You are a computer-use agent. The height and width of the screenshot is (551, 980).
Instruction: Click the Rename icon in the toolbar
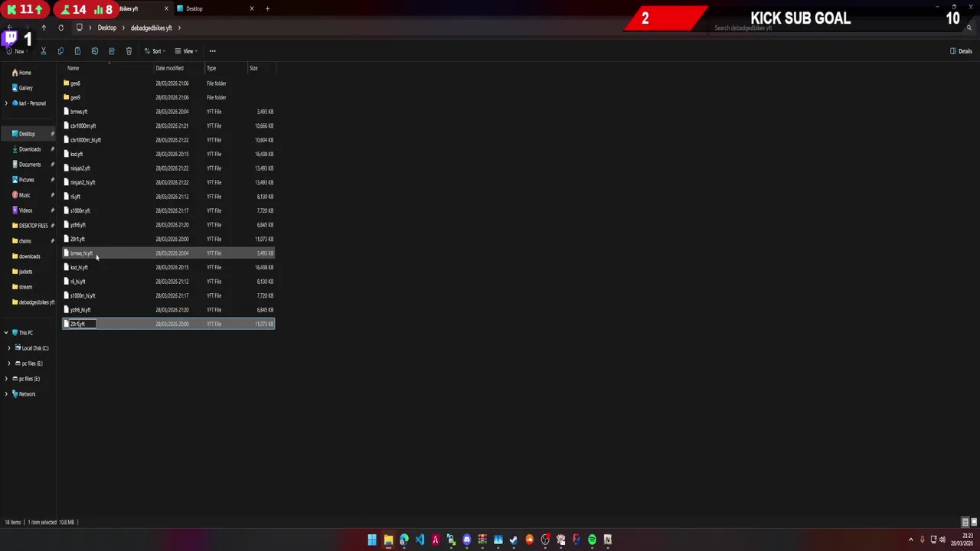click(94, 51)
